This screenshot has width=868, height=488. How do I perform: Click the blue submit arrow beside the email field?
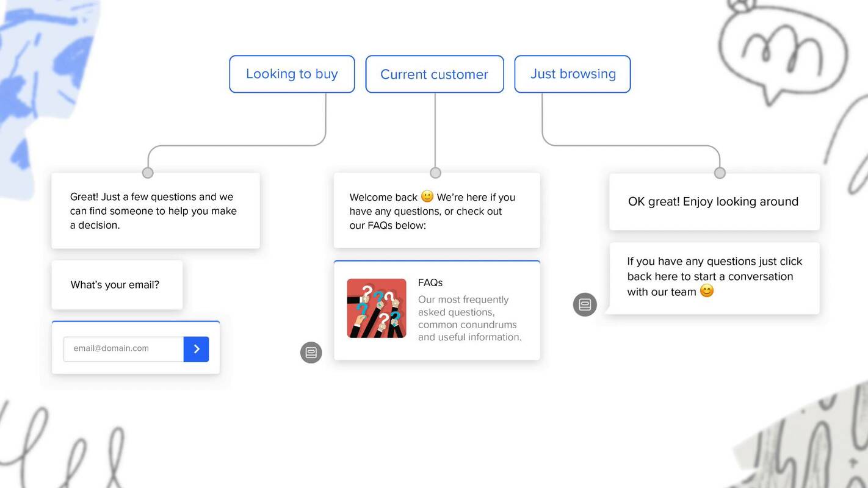pos(196,348)
